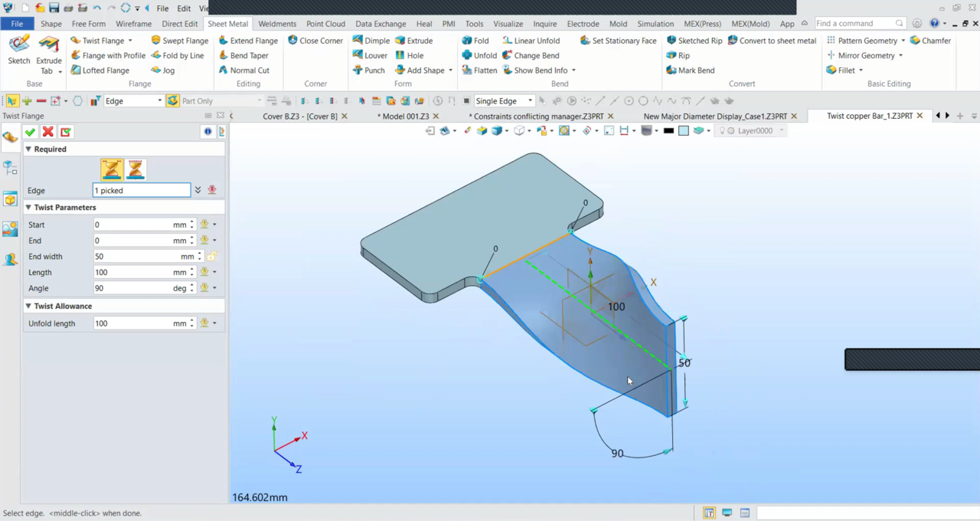
Task: Switch to the Model 001.Z3 document tab
Action: click(x=403, y=116)
